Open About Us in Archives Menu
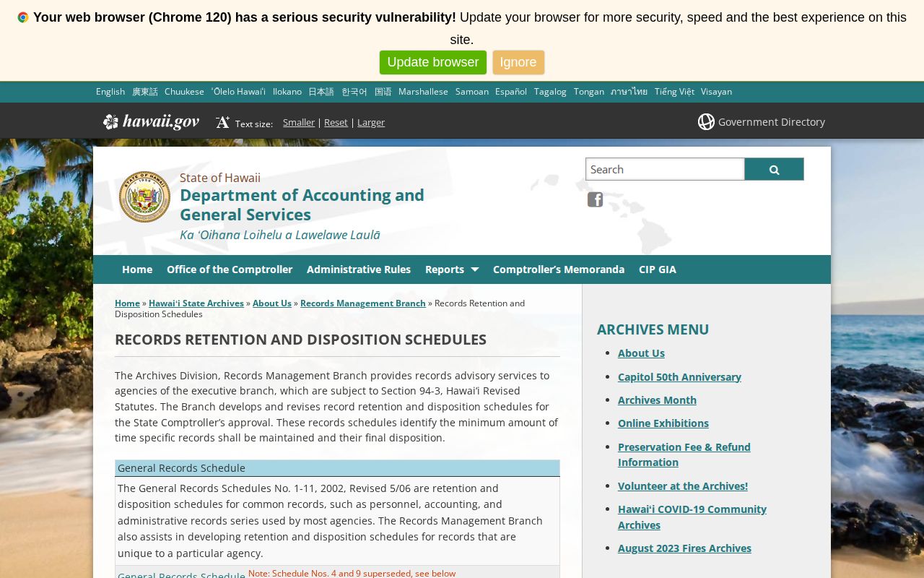Image resolution: width=924 pixels, height=578 pixels. [641, 353]
